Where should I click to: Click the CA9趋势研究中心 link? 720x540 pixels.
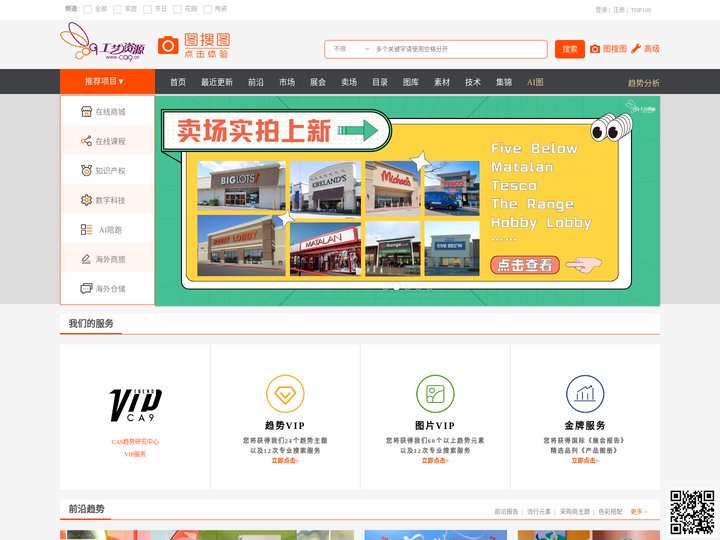(135, 442)
